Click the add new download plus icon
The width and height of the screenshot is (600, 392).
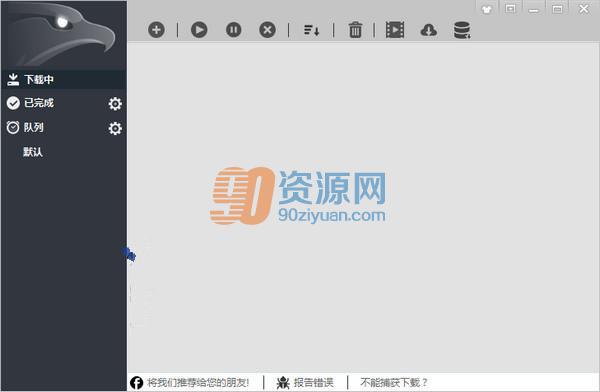(157, 30)
